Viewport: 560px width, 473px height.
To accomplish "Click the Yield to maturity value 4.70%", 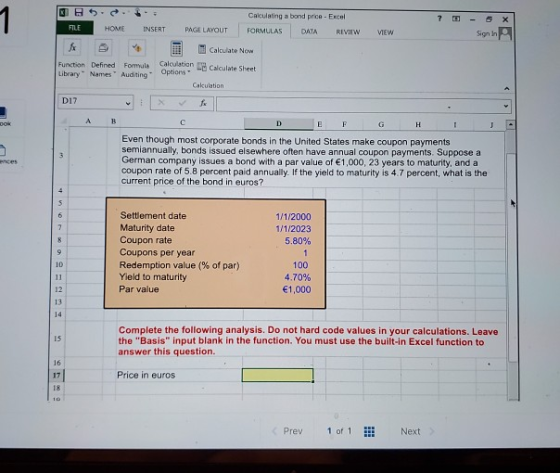I will click(298, 277).
